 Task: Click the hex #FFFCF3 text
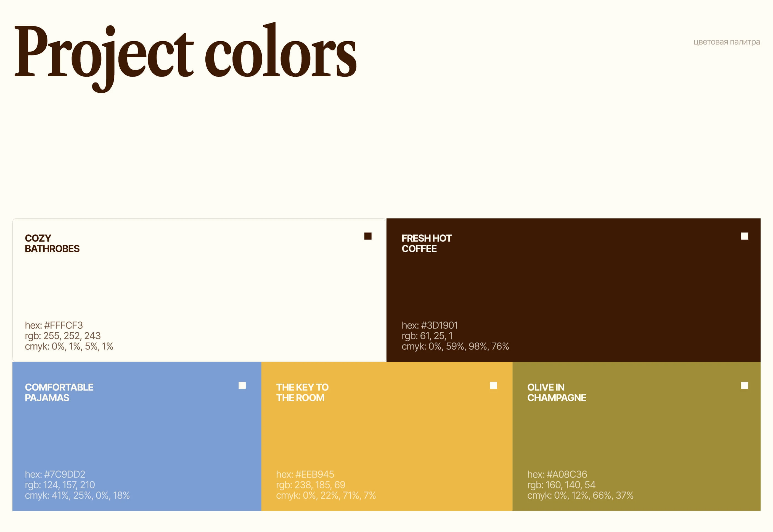tap(54, 325)
